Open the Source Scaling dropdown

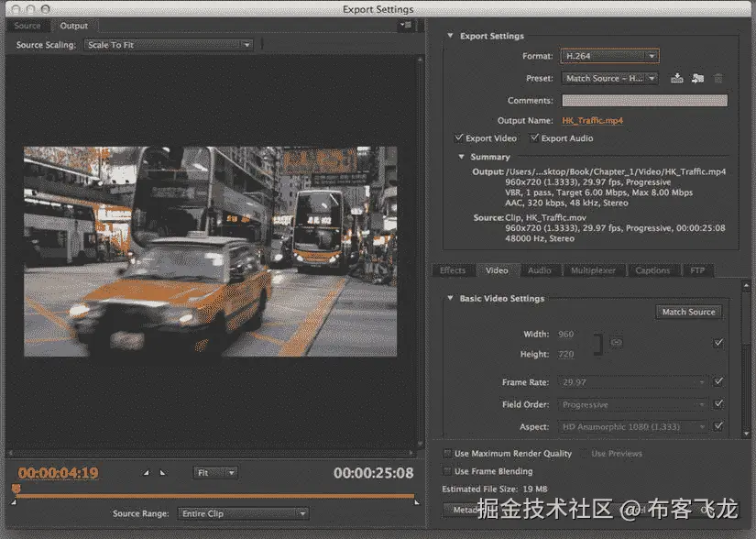168,45
